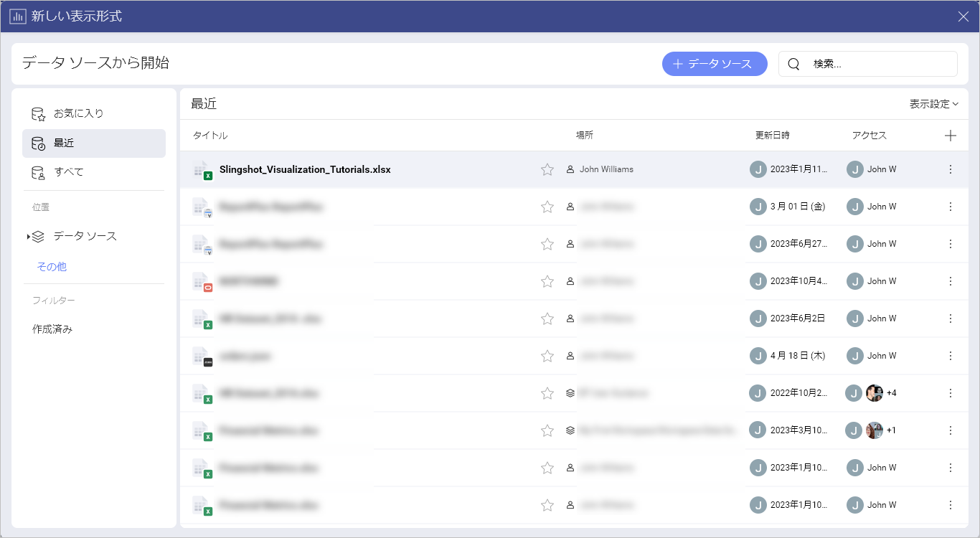980x538 pixels.
Task: Click the magnifying glass search icon
Action: (x=793, y=64)
